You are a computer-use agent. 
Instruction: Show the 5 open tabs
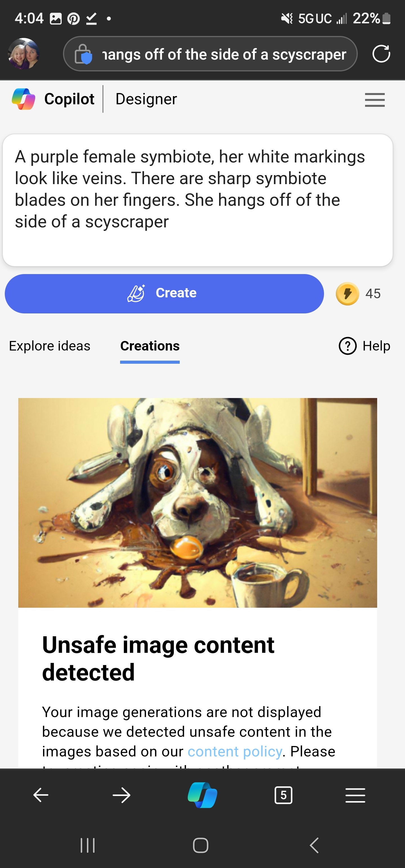pos(283,795)
